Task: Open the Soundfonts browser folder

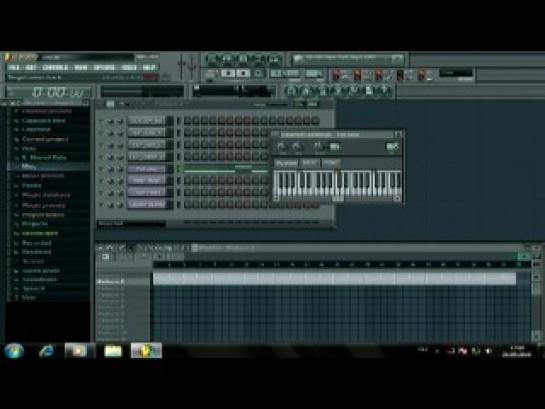Action: (39, 279)
